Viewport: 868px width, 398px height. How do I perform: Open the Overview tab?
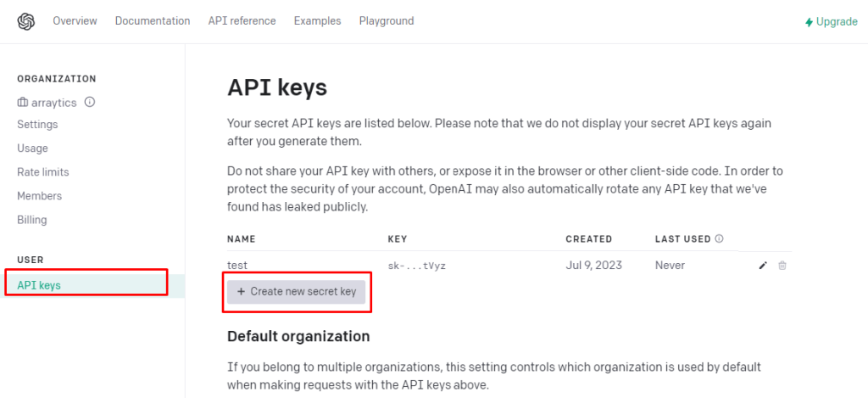pyautogui.click(x=75, y=21)
